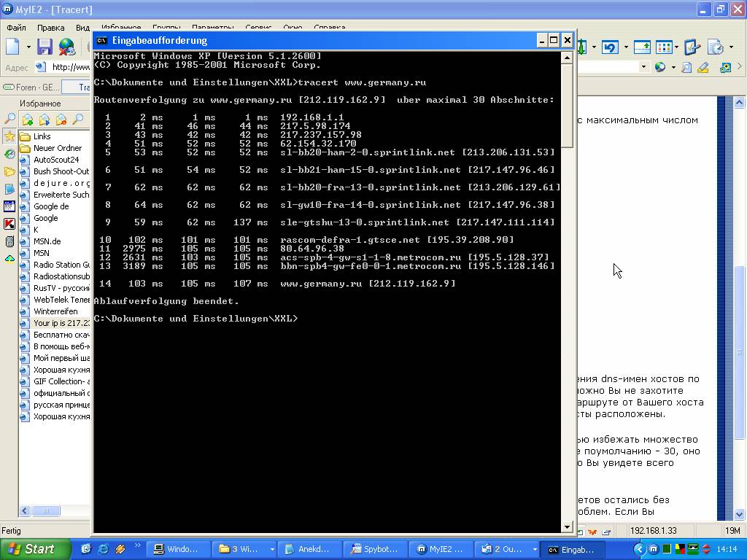The image size is (747, 560).
Task: Open the Links favorites folder
Action: pyautogui.click(x=42, y=136)
